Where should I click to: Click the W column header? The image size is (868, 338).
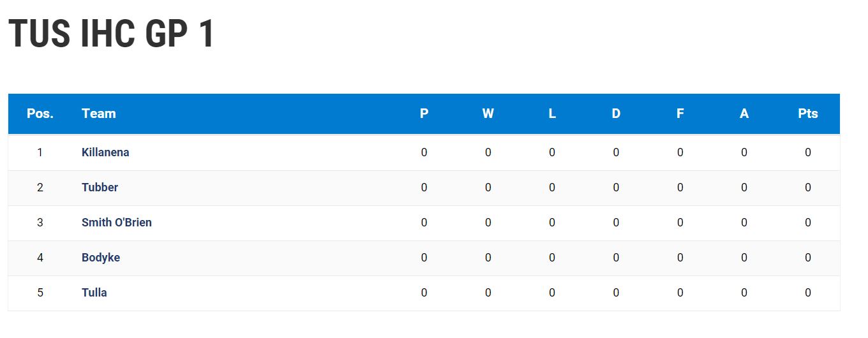488,114
